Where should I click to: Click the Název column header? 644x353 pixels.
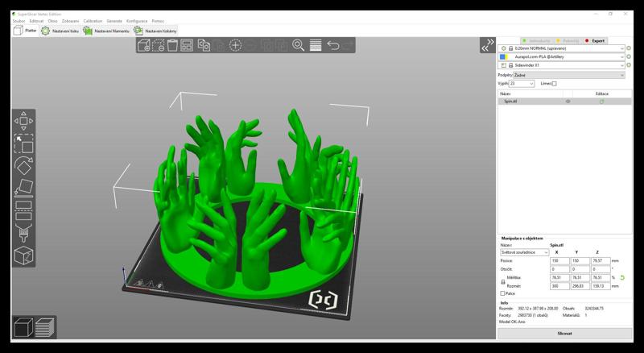click(x=506, y=93)
